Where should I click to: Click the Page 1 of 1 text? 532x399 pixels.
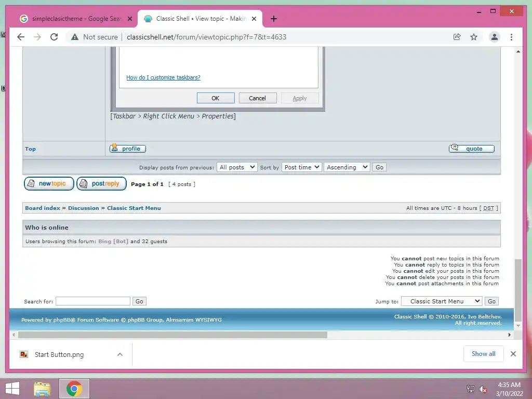click(147, 184)
